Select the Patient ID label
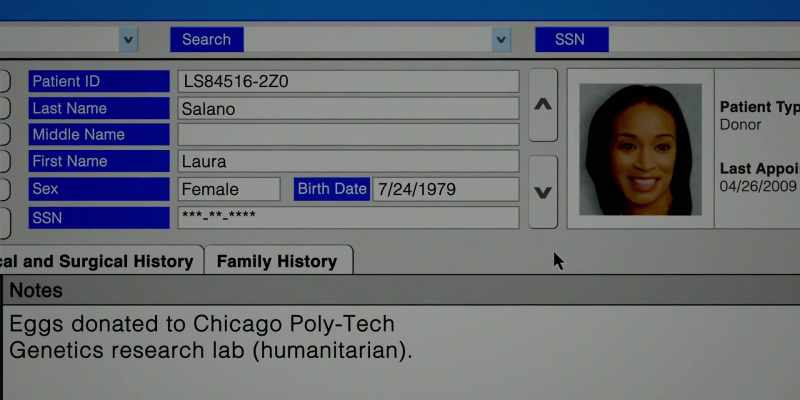 point(99,82)
